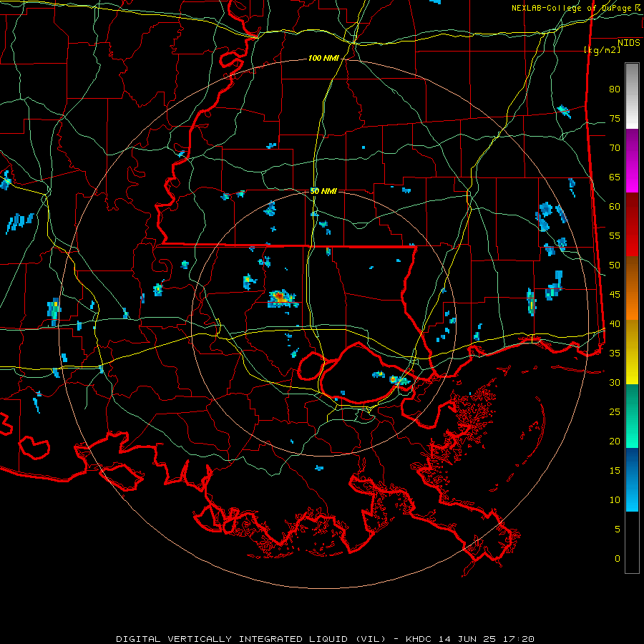The height and width of the screenshot is (644, 644).
Task: Click the 40 value on the scale
Action: (615, 323)
